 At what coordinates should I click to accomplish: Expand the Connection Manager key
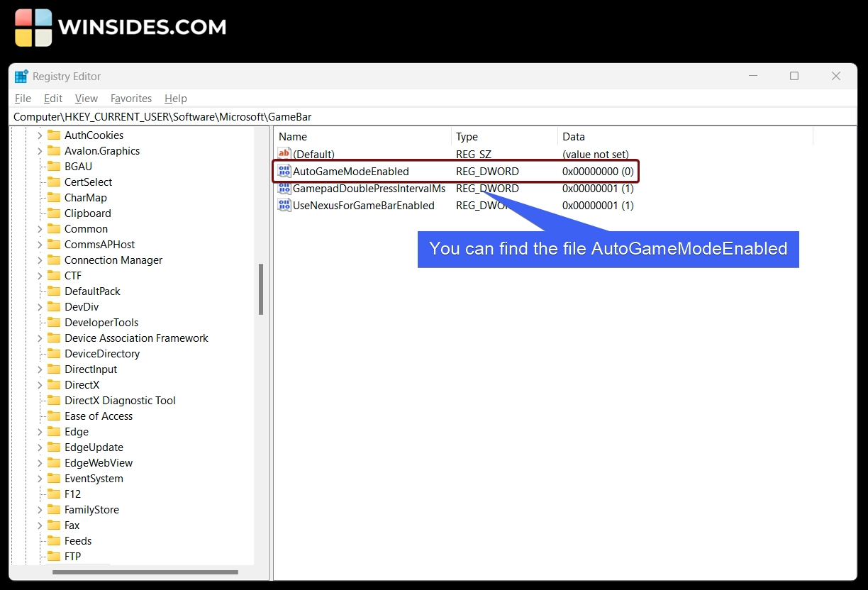pyautogui.click(x=40, y=260)
